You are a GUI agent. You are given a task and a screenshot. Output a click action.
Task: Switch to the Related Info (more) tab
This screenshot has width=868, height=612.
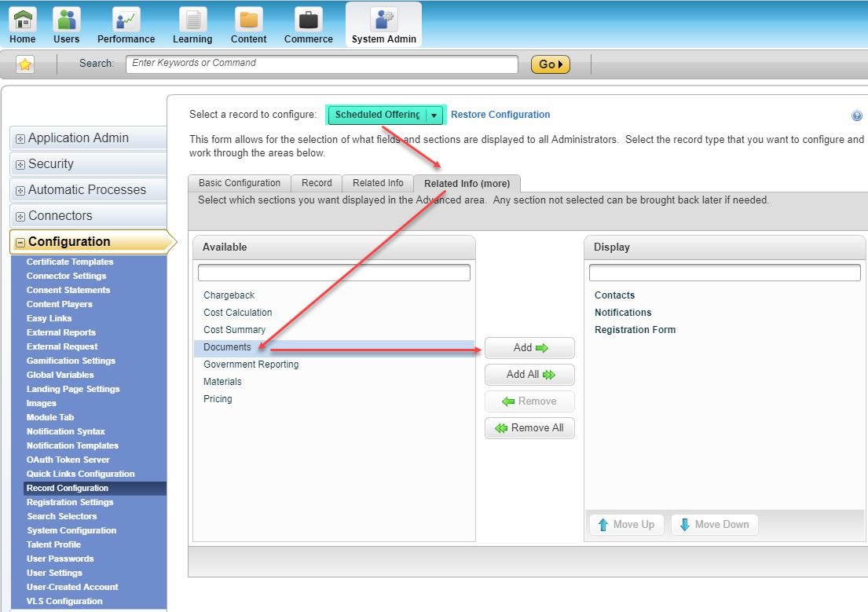(x=467, y=183)
